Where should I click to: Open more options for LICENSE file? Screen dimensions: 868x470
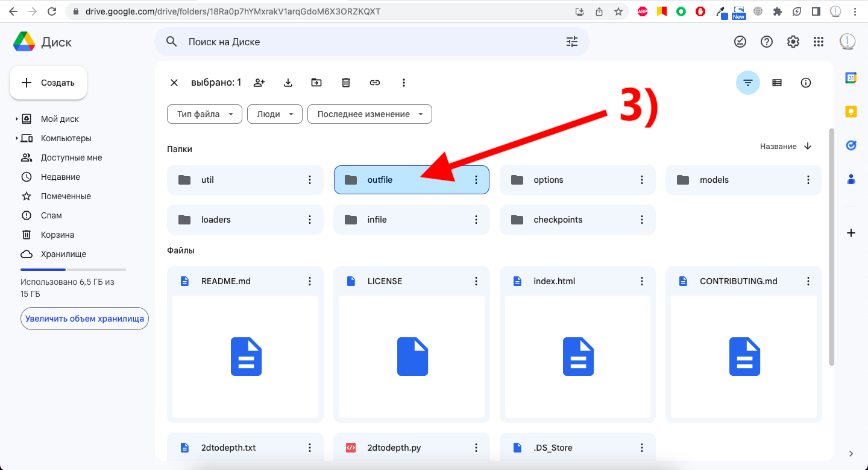click(x=476, y=281)
